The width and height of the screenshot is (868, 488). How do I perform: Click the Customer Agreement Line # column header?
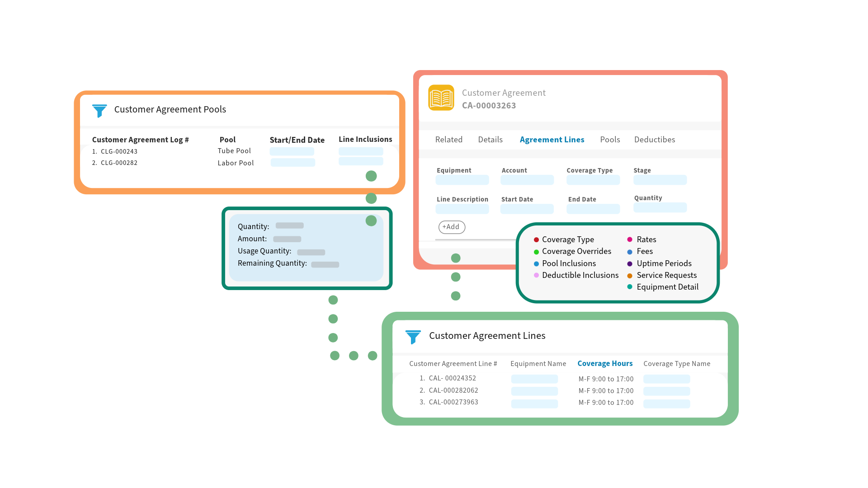point(453,364)
